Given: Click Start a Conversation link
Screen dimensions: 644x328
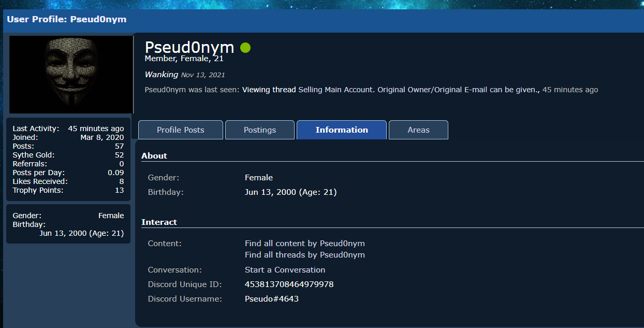Looking at the screenshot, I should pos(285,270).
